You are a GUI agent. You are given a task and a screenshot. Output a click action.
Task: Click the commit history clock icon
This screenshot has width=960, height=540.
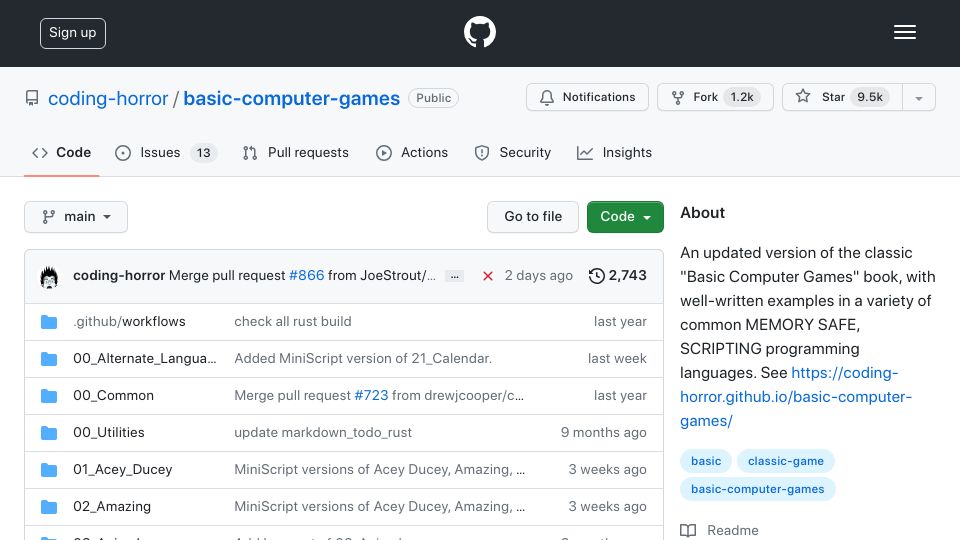[596, 276]
